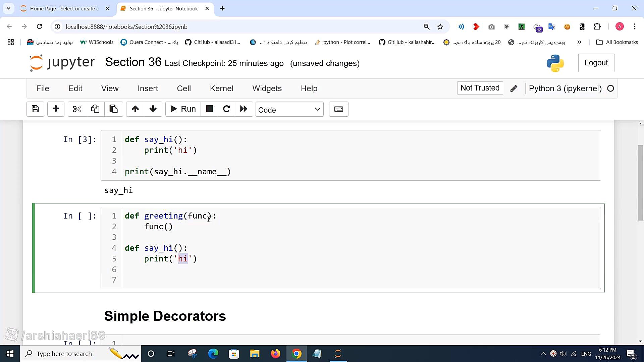The height and width of the screenshot is (362, 644).
Task: Click the Last Checkpoint text
Action: [x=224, y=63]
